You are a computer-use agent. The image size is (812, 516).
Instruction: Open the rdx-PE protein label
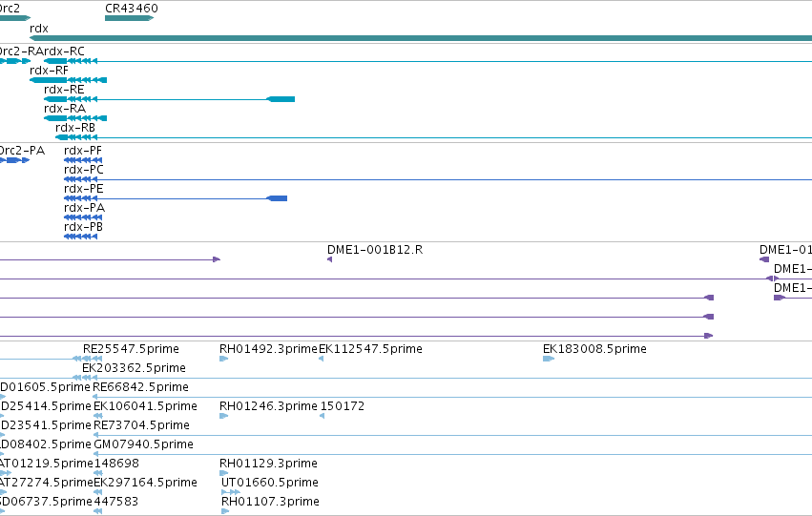tap(83, 189)
